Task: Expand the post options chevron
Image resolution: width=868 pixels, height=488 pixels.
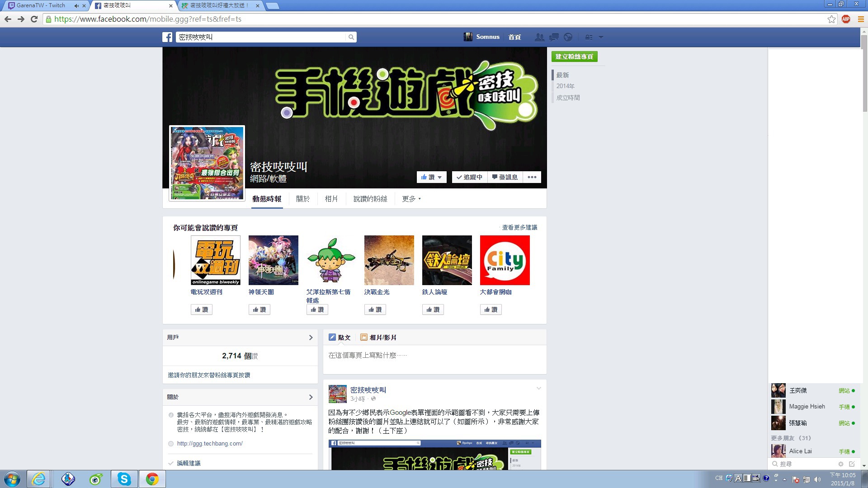Action: (538, 389)
